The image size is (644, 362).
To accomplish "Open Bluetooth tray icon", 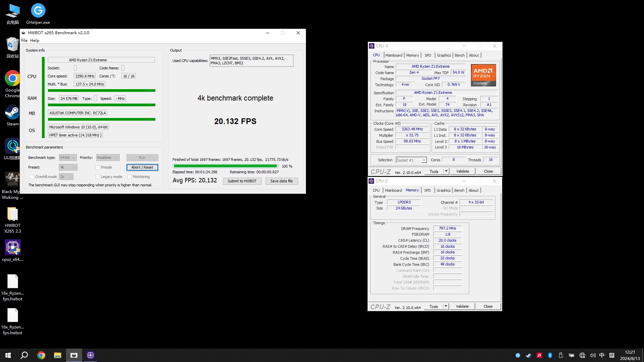I will pos(550,355).
